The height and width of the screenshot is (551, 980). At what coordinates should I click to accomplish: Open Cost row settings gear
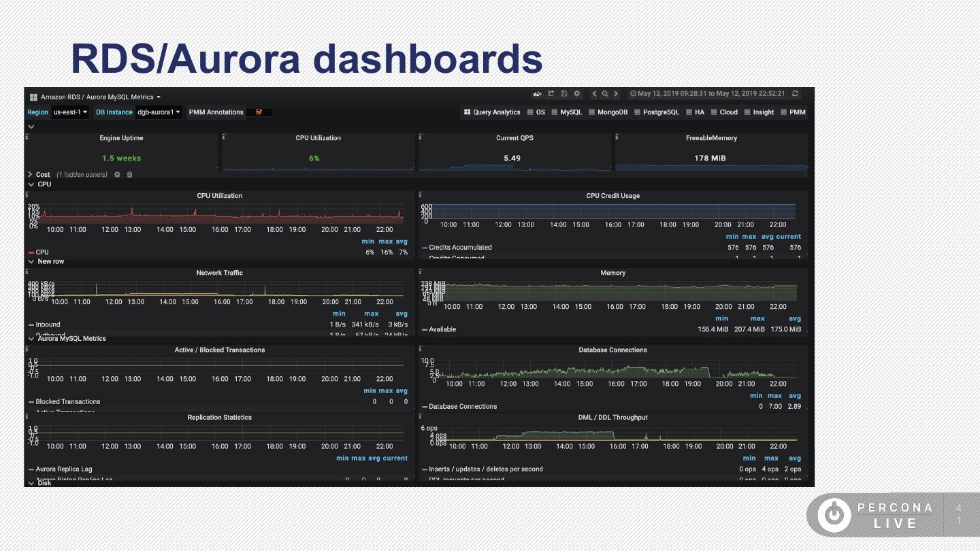(x=117, y=175)
